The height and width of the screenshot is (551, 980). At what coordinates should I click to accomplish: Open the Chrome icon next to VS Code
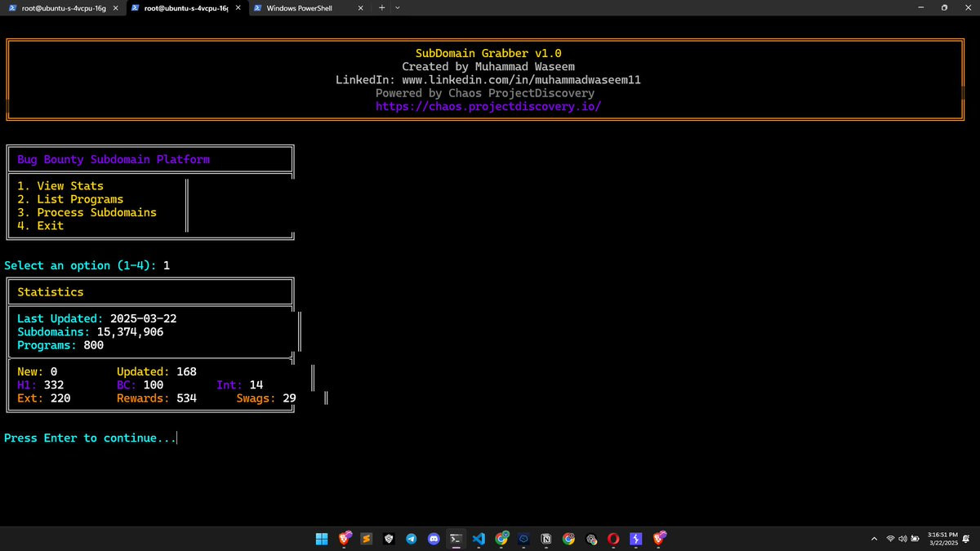click(501, 539)
